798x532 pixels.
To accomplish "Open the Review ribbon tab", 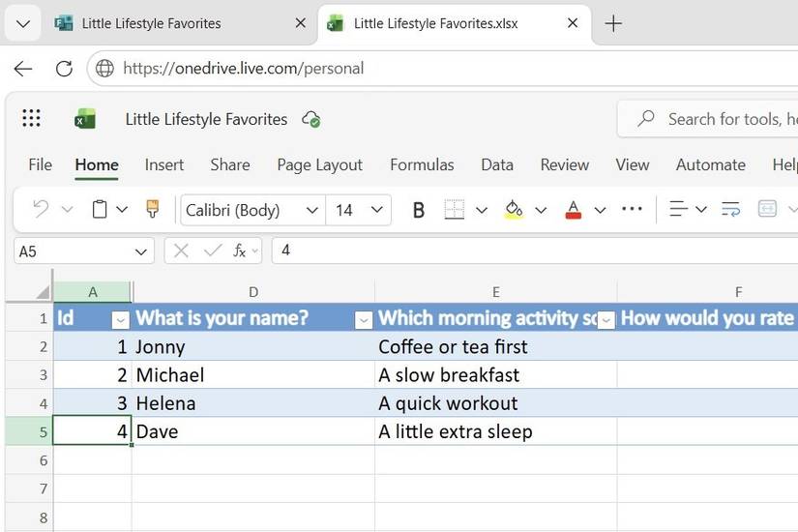I will pyautogui.click(x=564, y=165).
